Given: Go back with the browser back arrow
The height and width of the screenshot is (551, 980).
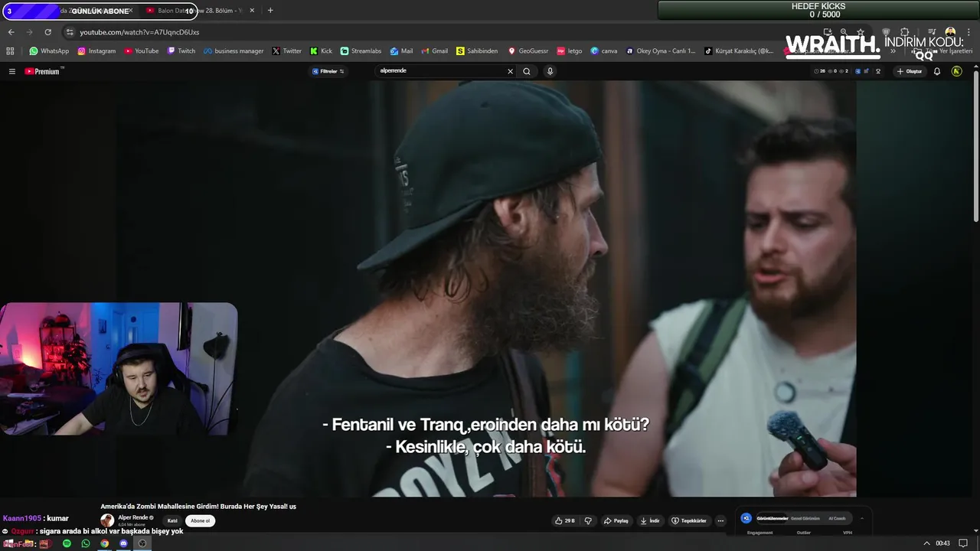Looking at the screenshot, I should click(11, 32).
